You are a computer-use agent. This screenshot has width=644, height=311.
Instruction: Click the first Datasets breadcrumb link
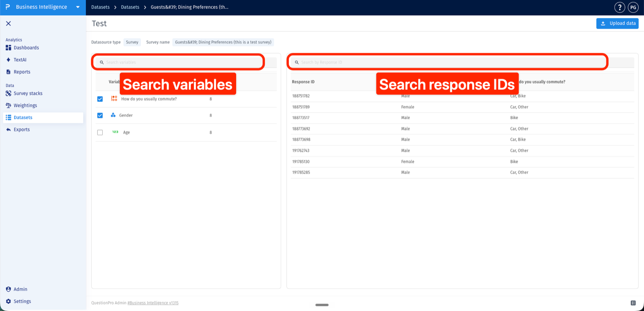(x=100, y=7)
